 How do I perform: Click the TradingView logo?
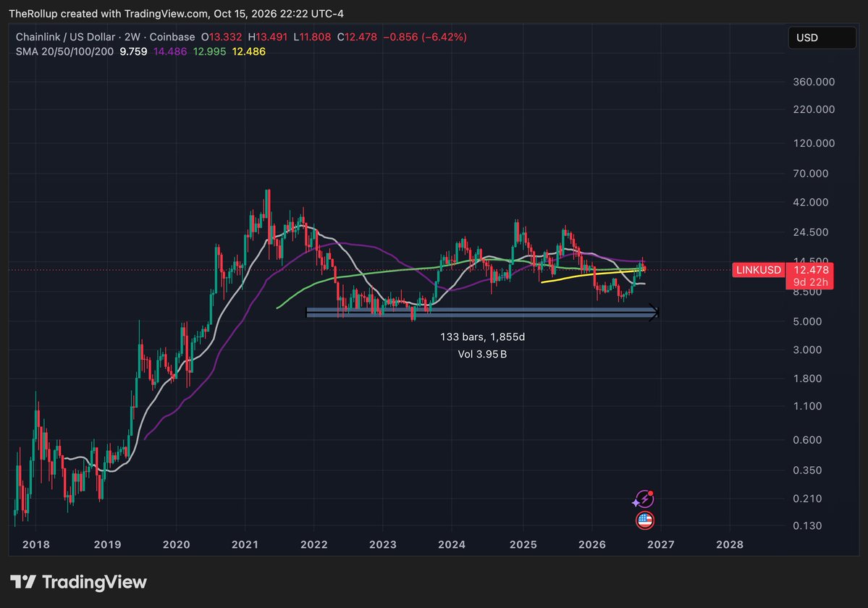click(x=79, y=582)
